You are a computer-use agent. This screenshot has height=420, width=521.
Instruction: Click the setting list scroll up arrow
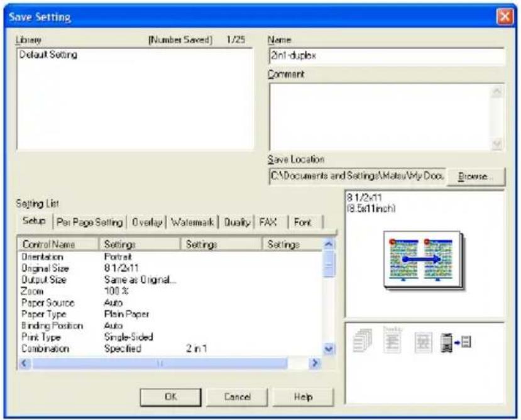click(329, 245)
